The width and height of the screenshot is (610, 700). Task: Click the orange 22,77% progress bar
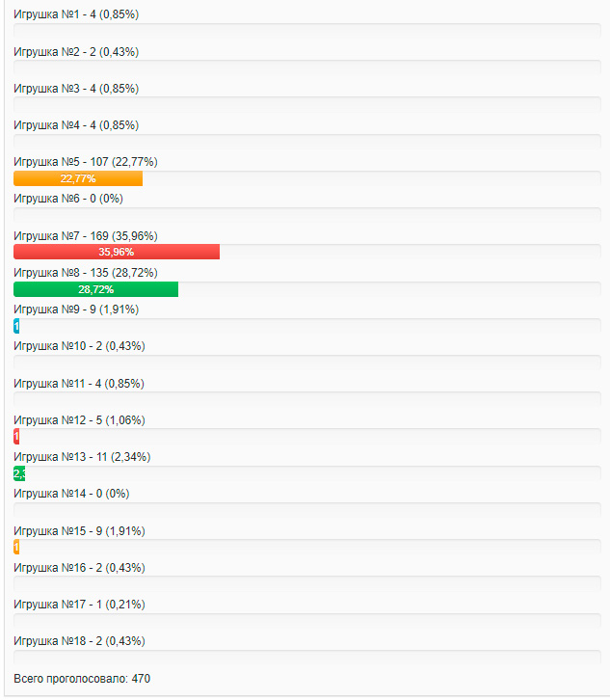pyautogui.click(x=78, y=178)
